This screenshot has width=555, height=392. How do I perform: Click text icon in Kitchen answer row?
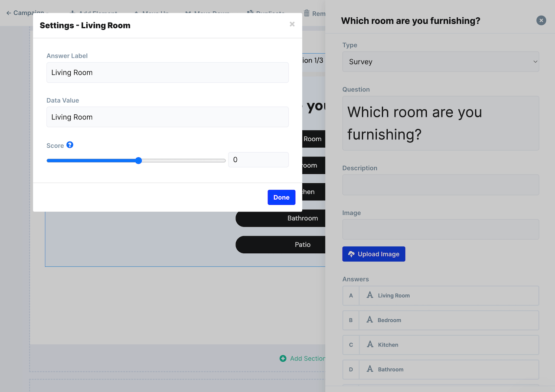click(370, 344)
